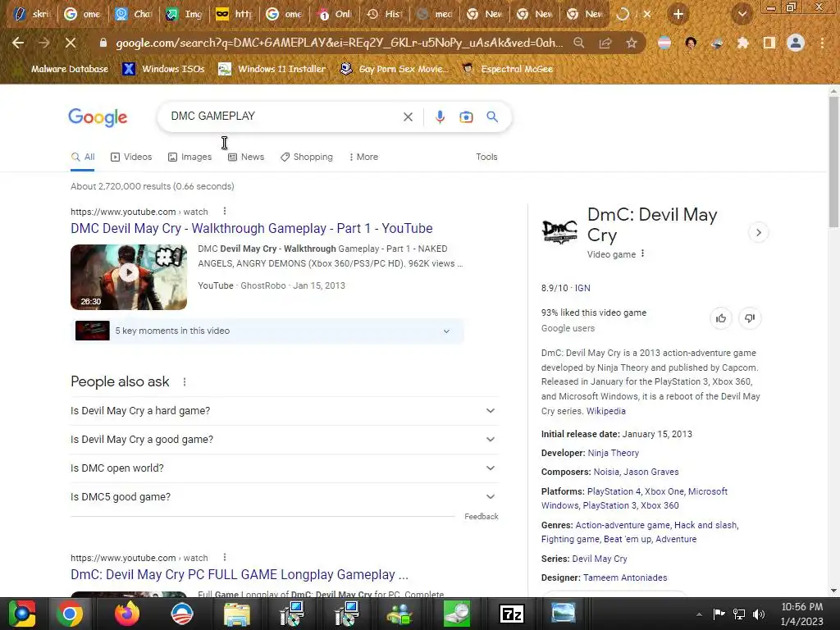840x630 pixels.
Task: Click the DmC game logo thumbnail
Action: point(559,231)
